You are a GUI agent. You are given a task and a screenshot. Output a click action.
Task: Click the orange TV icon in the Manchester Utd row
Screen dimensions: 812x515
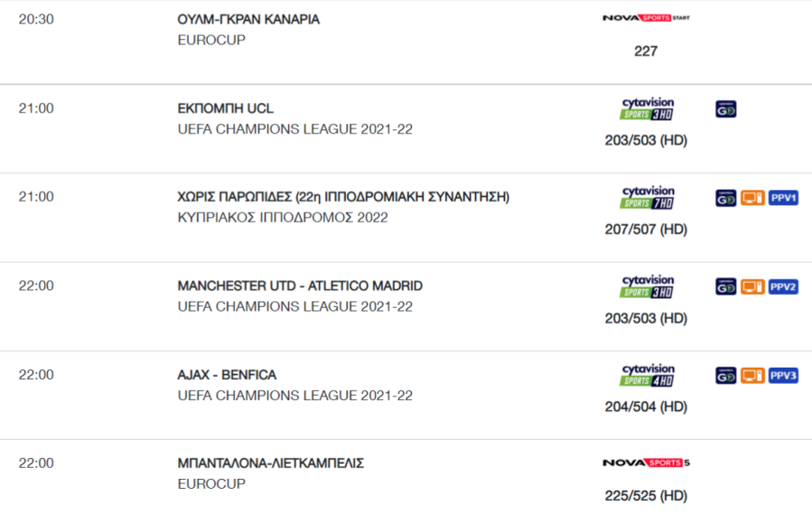pos(752,286)
